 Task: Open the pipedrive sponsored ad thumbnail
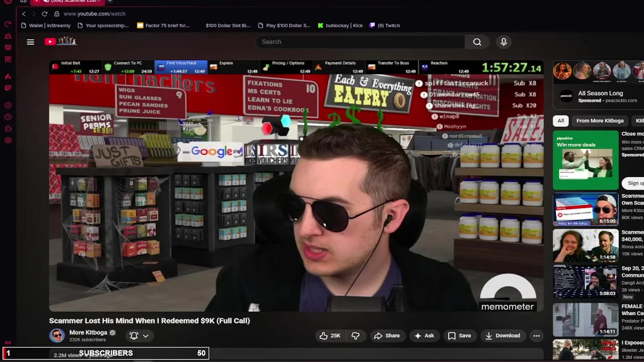586,160
